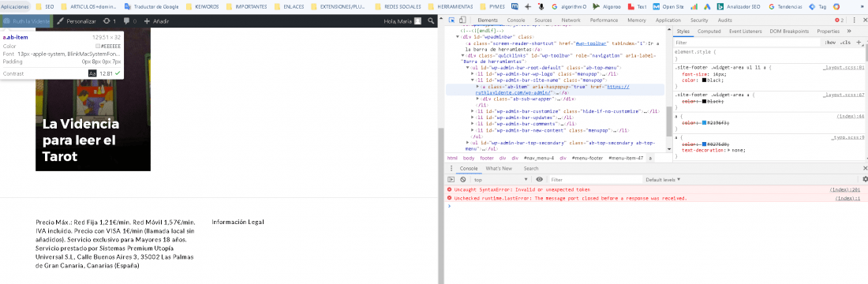Open La Videncia para leer el Tarot card
Viewport: 868px width, 284px height.
point(93,99)
